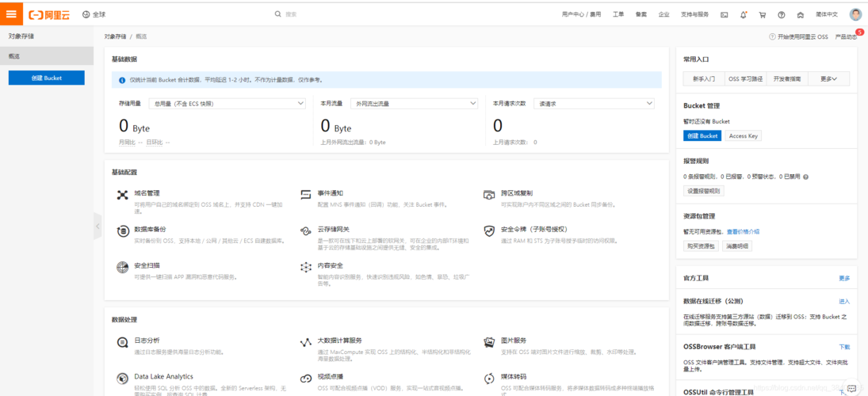The width and height of the screenshot is (868, 396).
Task: Click the 数据库备份 icon
Action: 122,230
